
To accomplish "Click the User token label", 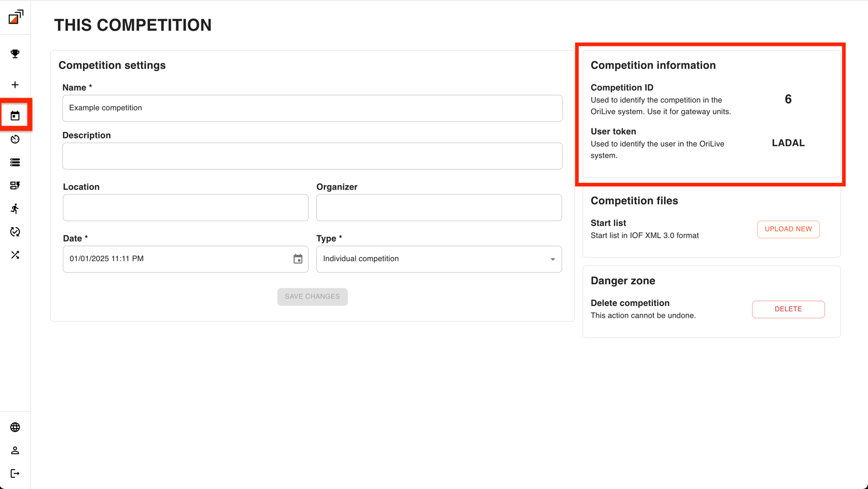I will 613,131.
